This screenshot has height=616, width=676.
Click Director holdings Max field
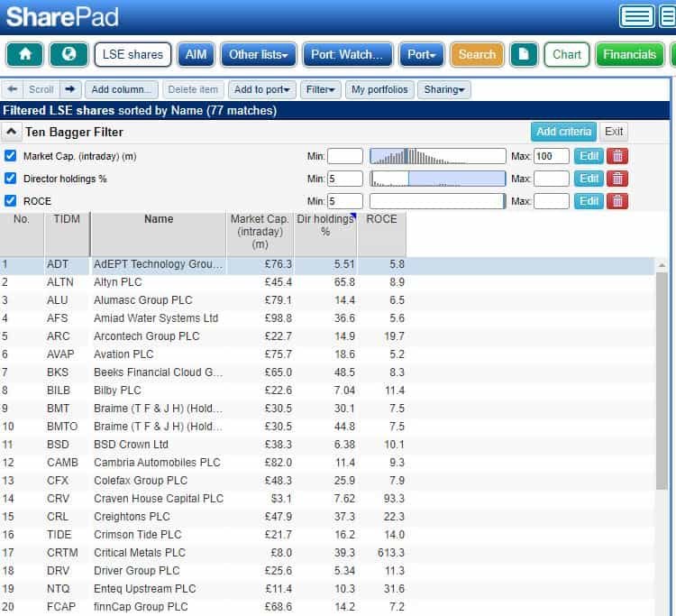[552, 179]
